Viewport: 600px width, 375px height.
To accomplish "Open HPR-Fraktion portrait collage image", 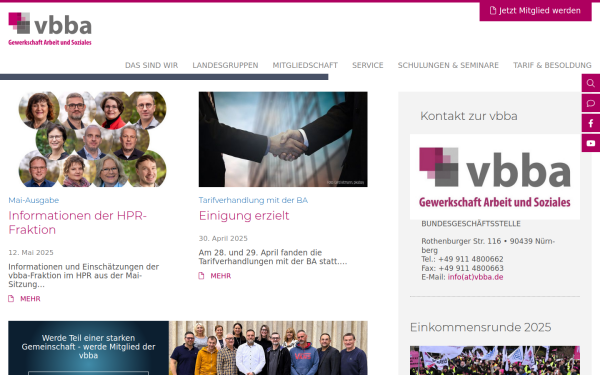I will [92, 139].
